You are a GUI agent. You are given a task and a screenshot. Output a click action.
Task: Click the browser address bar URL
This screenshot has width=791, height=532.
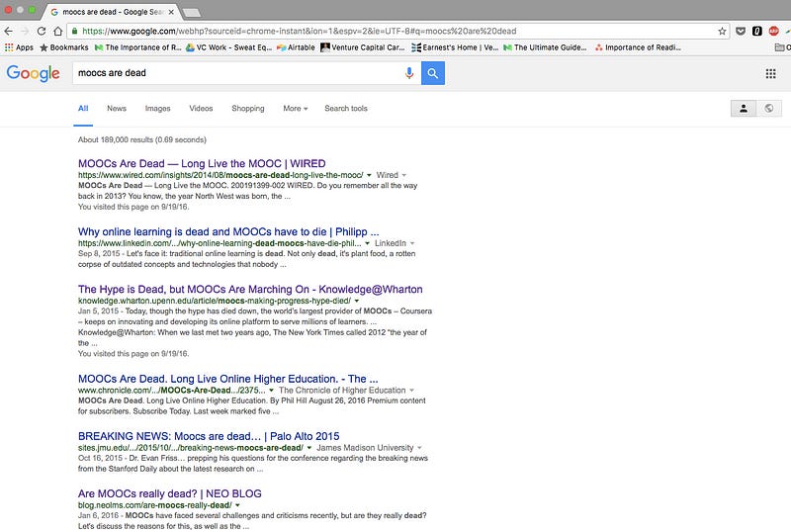tap(300, 32)
